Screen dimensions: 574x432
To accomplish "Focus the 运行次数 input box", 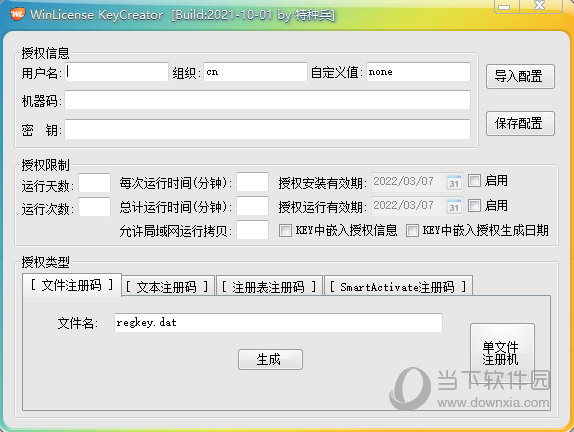I will pos(94,207).
